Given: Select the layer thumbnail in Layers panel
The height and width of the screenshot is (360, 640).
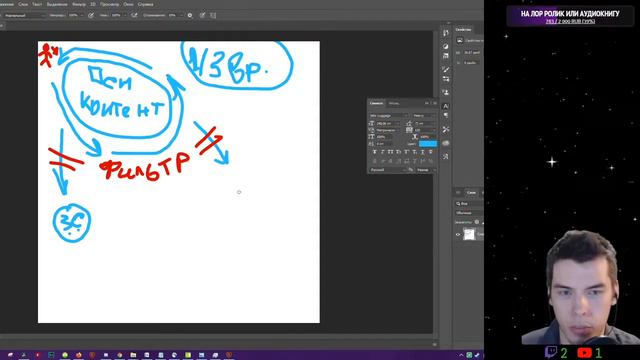Looking at the screenshot, I should tap(469, 234).
